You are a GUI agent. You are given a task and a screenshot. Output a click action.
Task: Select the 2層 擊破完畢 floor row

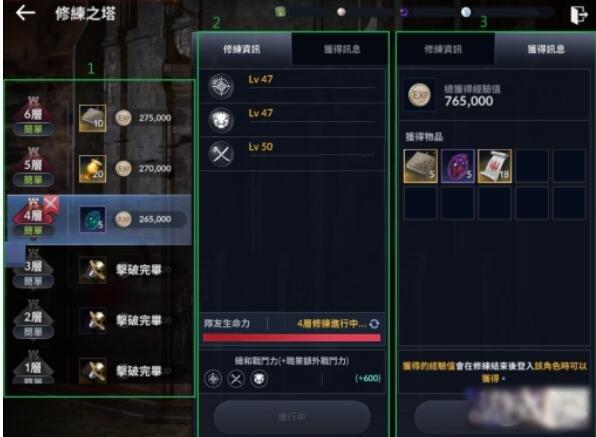tap(100, 320)
